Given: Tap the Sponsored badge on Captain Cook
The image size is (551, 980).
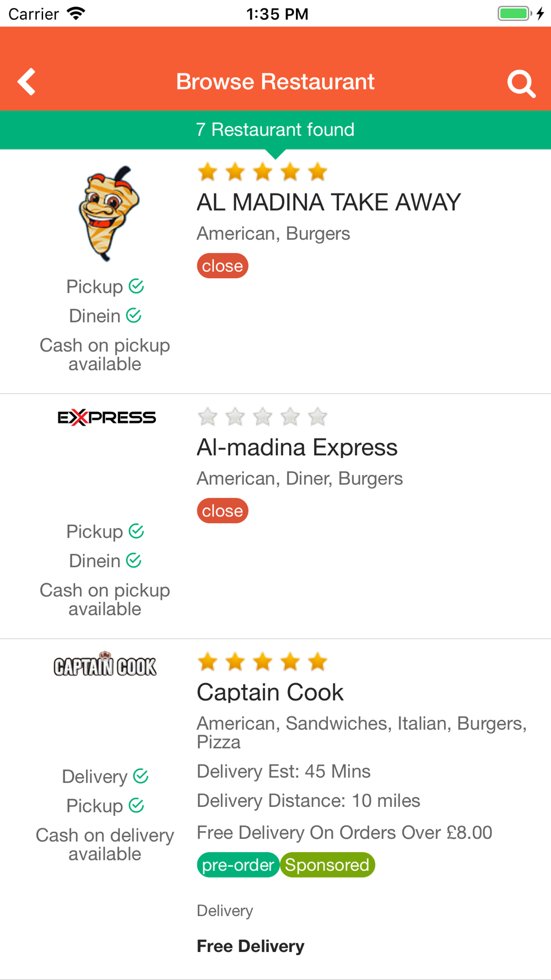Looking at the screenshot, I should 327,865.
